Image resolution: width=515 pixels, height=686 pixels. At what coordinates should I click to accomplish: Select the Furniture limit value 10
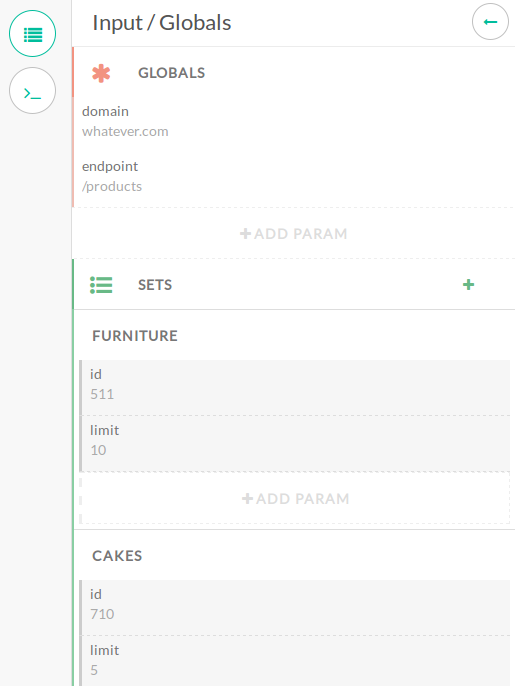(98, 450)
